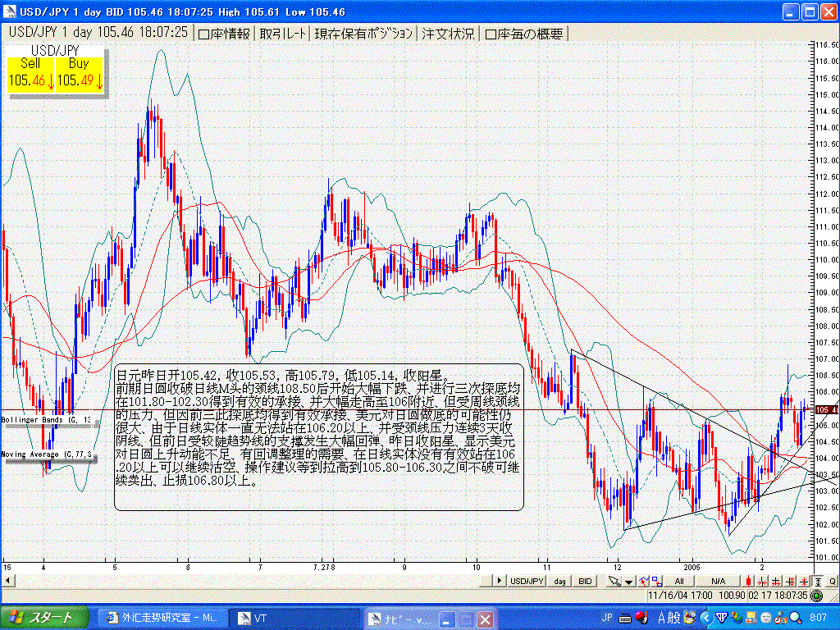This screenshot has width=840, height=630.
Task: Open the day timeframe selector
Action: (x=559, y=582)
